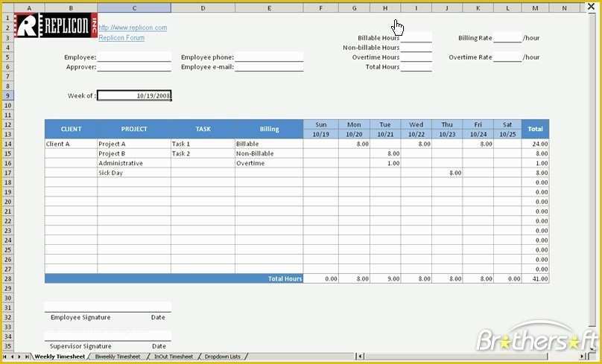Click the Billing column header cell
The height and width of the screenshot is (364, 602).
coord(269,130)
